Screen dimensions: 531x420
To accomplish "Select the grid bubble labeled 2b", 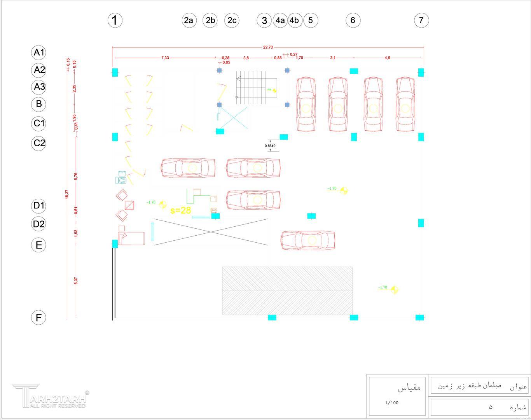I will tap(210, 20).
